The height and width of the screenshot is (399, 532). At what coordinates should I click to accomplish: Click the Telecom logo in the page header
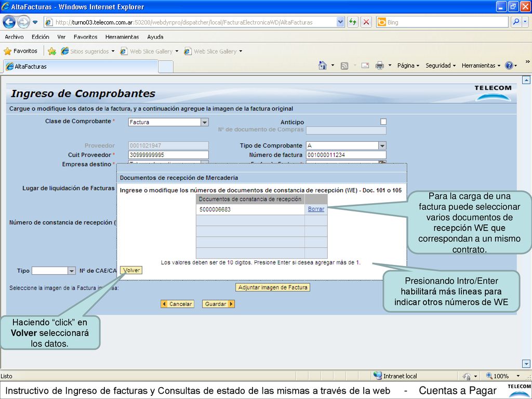pyautogui.click(x=493, y=92)
